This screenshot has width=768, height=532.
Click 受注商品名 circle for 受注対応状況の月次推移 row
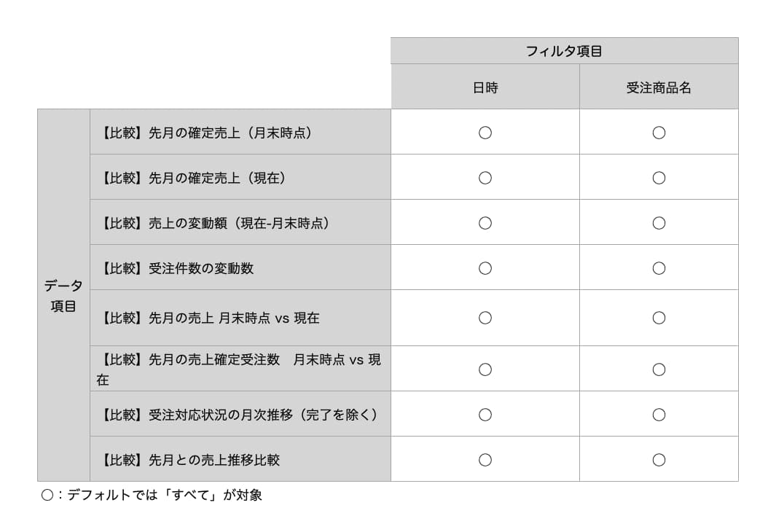(x=659, y=415)
